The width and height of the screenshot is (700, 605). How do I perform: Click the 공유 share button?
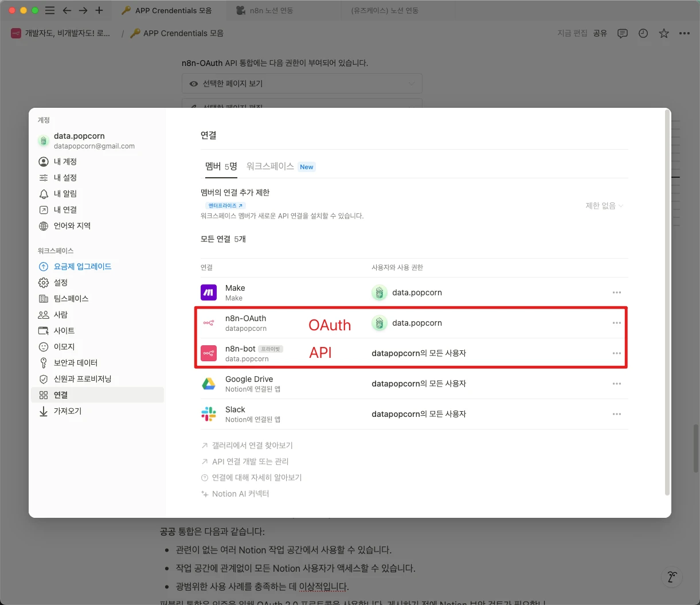(x=600, y=34)
